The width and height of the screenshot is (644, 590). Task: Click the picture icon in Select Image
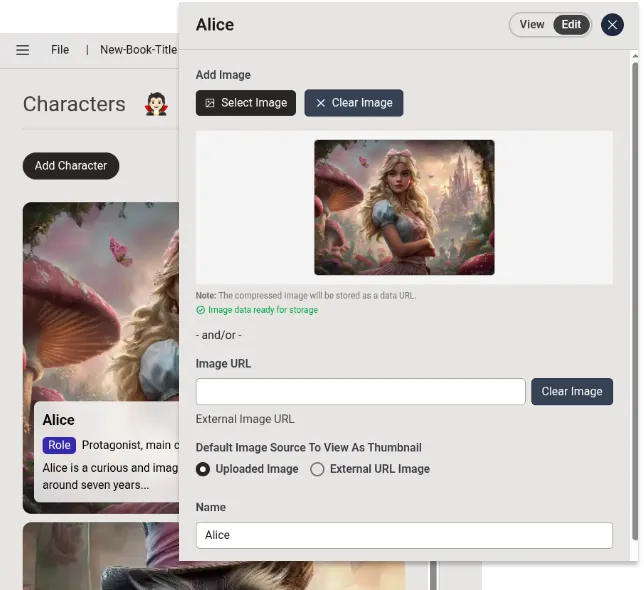coord(210,103)
